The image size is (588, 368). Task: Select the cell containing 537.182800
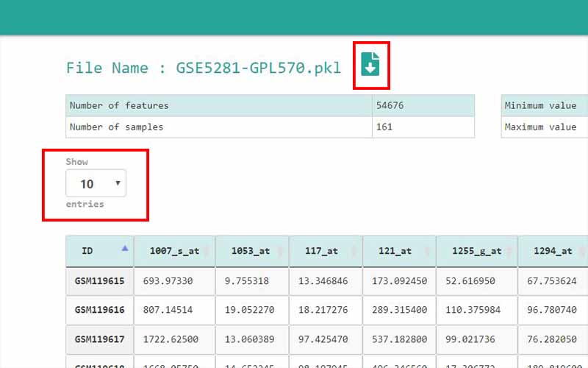pos(399,339)
